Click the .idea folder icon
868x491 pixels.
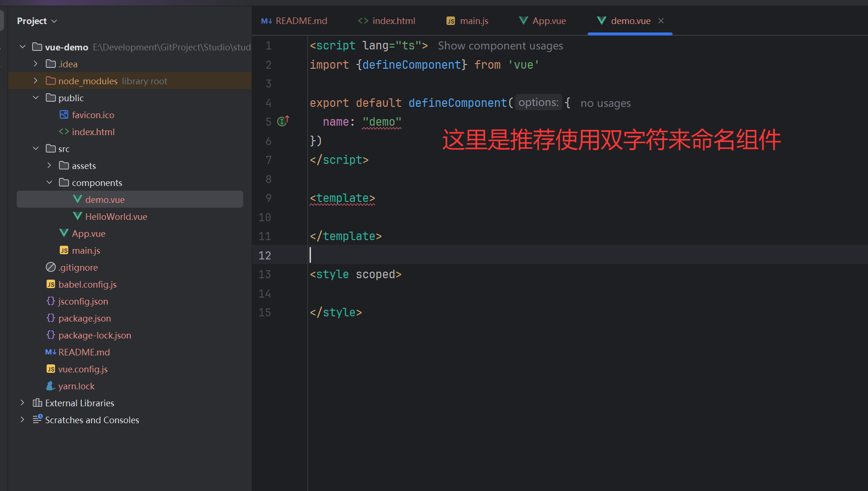(51, 64)
